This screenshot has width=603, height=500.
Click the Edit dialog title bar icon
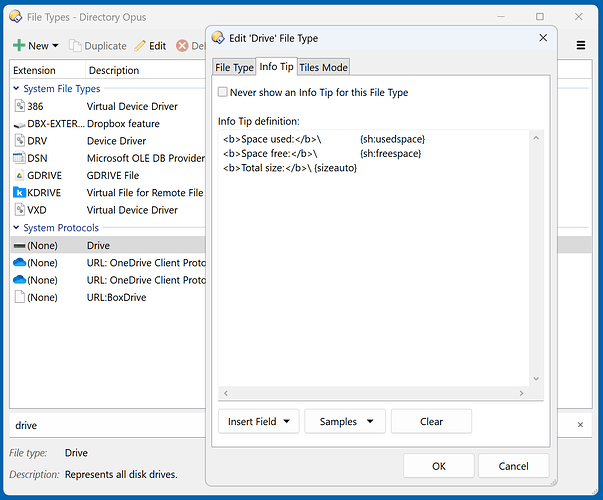(218, 38)
